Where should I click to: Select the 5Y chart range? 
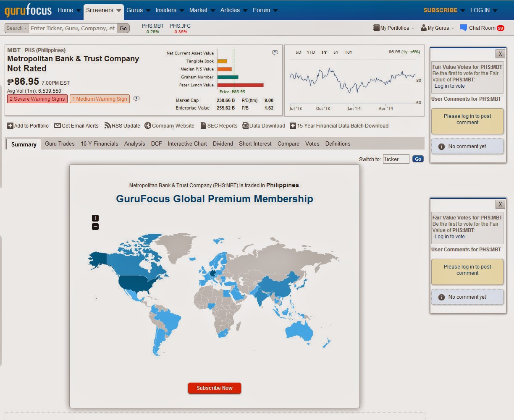point(336,52)
